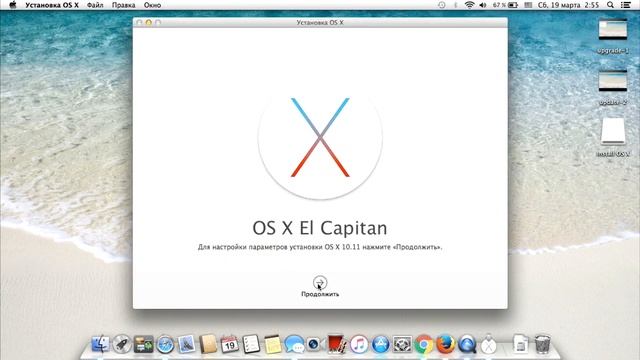Open App Store icon in Dock

click(381, 344)
